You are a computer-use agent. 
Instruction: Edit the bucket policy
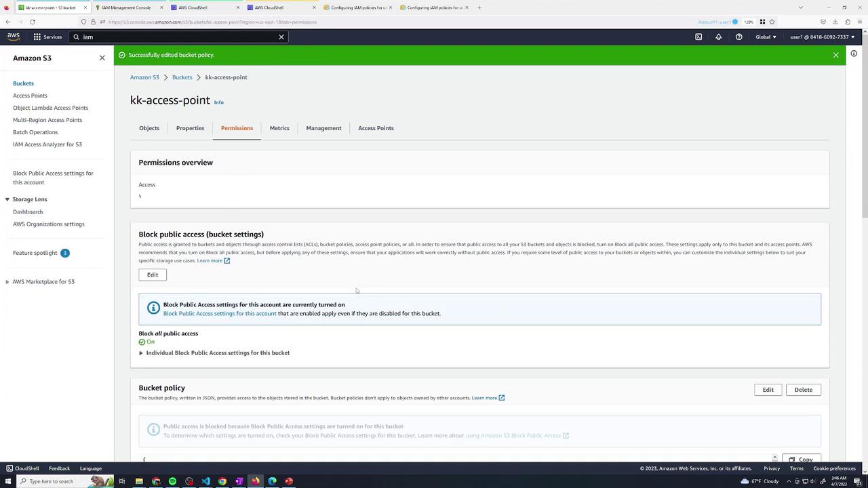coord(768,390)
